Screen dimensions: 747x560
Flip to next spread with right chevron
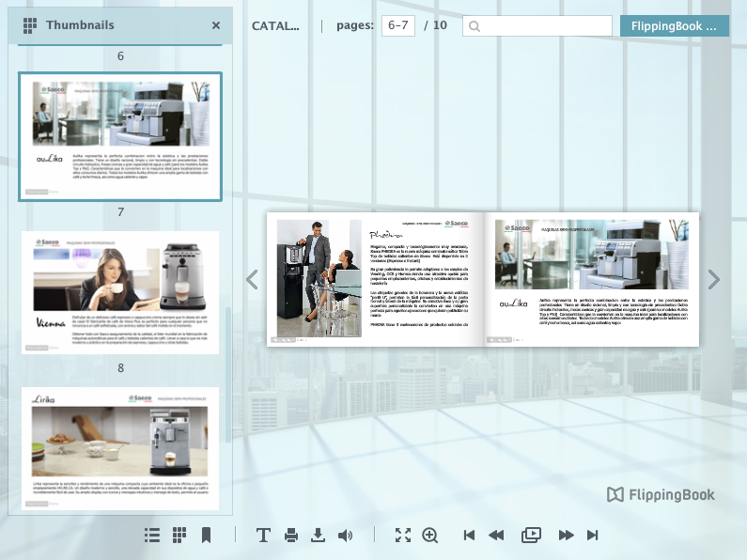click(x=714, y=279)
